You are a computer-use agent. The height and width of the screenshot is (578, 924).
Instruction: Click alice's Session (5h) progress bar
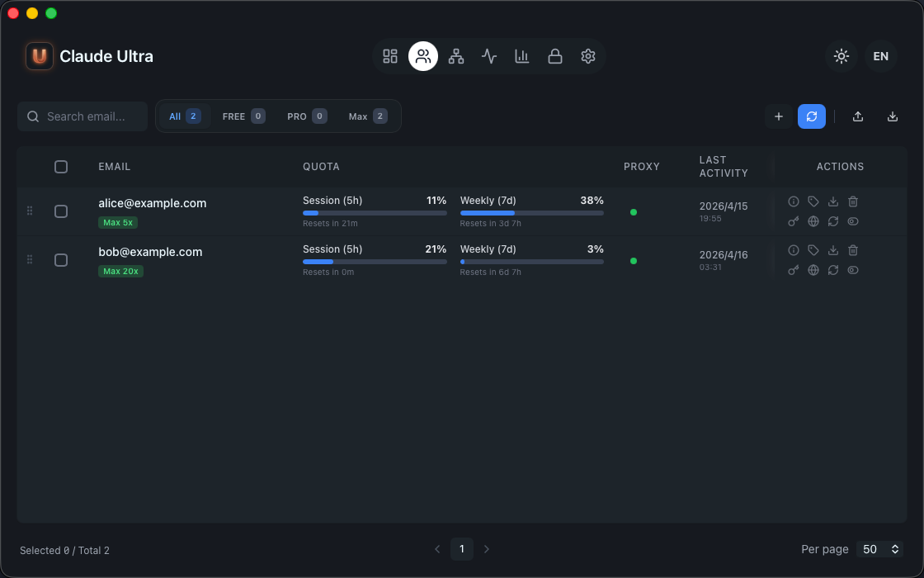(375, 213)
